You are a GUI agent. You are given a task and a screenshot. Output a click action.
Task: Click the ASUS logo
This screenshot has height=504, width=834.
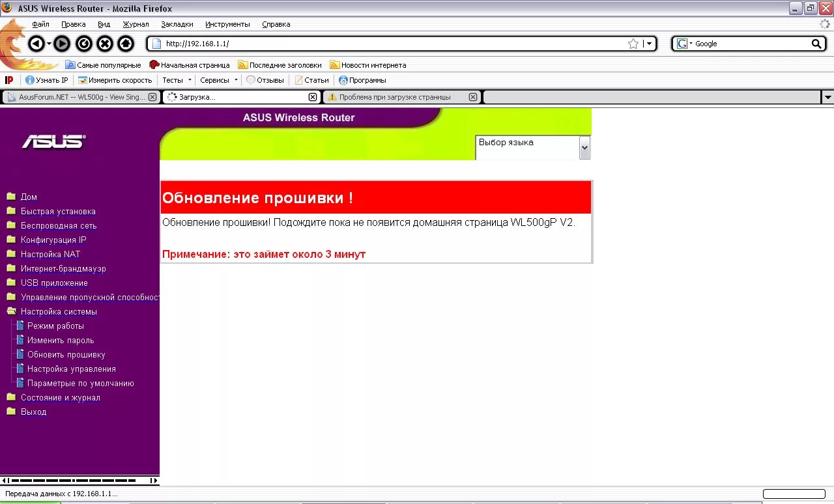coord(54,141)
